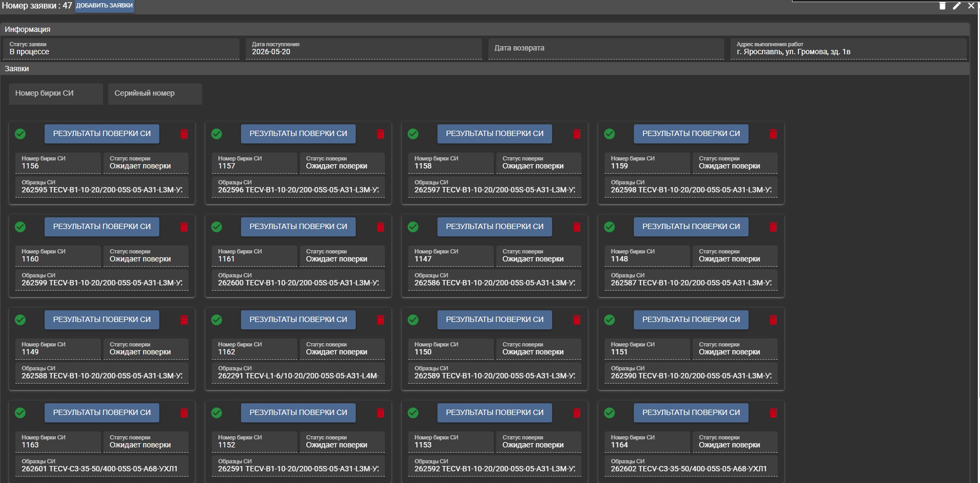Delete card with tag number 1159
980x483 pixels.
pyautogui.click(x=773, y=134)
